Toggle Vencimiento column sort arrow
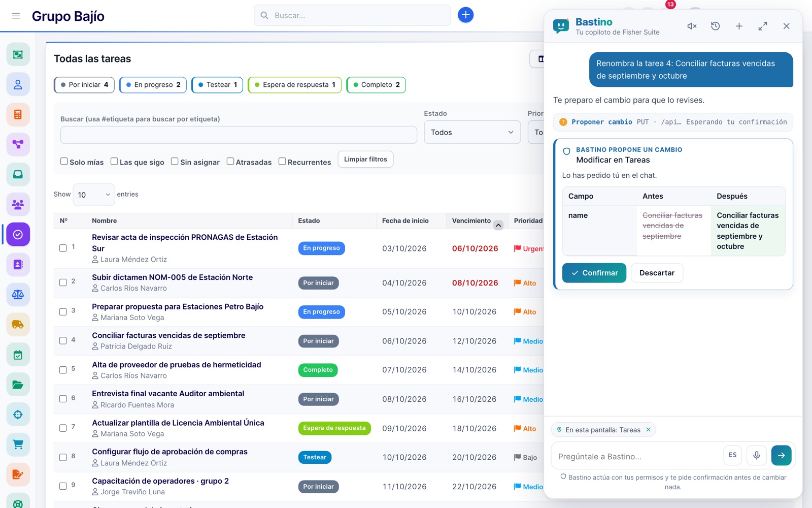 point(498,225)
